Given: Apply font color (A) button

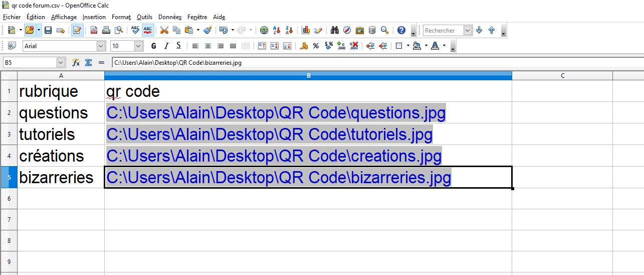Looking at the screenshot, I should click(435, 46).
